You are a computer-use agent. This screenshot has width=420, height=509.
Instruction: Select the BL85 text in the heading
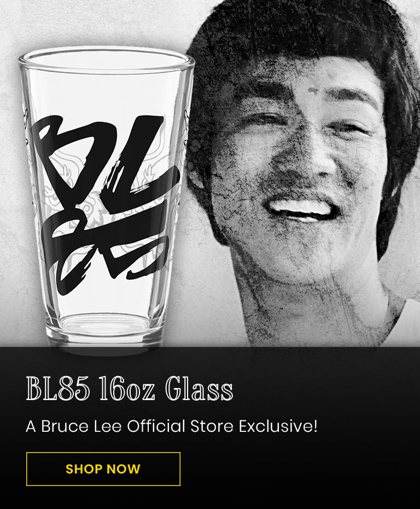[58, 389]
